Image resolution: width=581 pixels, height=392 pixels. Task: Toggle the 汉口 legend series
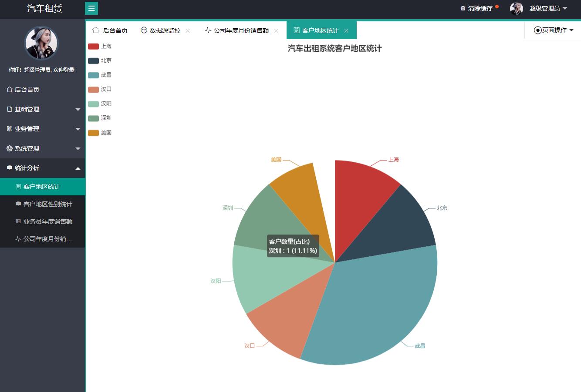coord(100,89)
